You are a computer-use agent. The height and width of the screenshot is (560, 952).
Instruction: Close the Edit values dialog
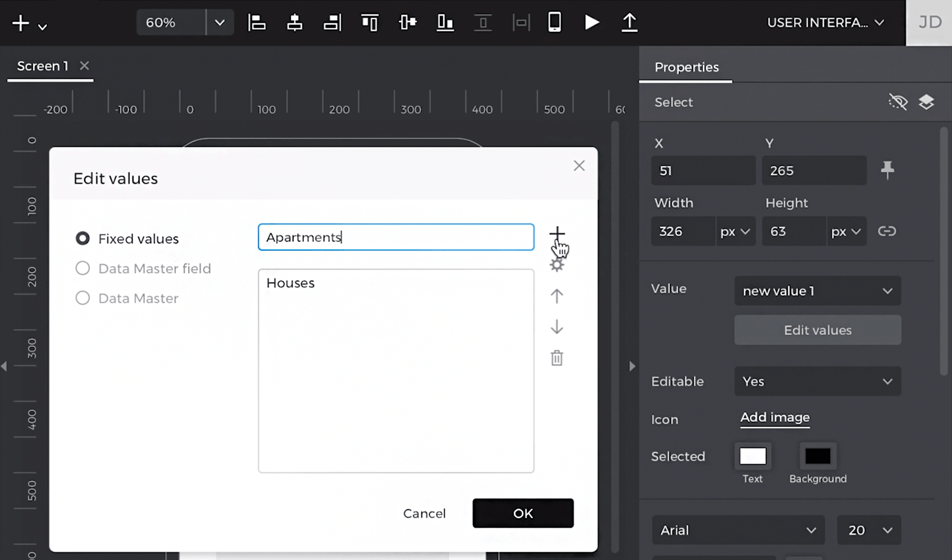click(x=579, y=166)
